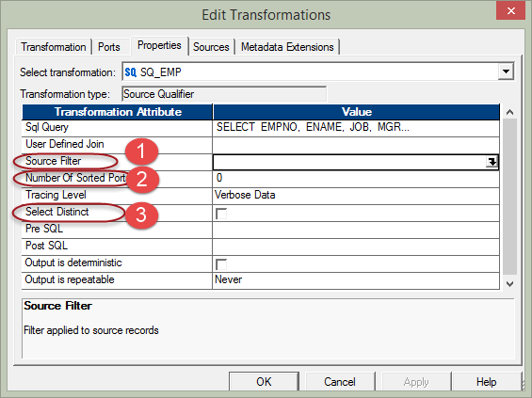Click the Cancel button
Viewport: 532px width, 398px height.
click(x=340, y=382)
